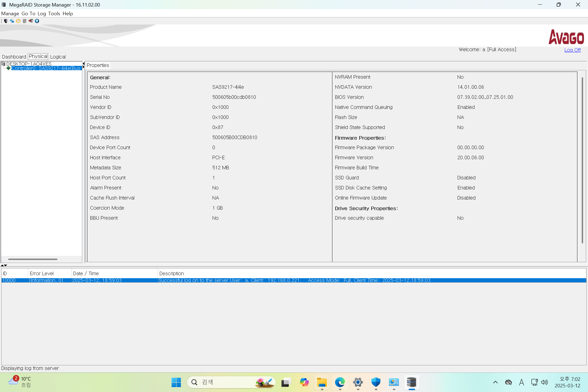Click the MegaRAID Storage Manager taskbar icon
This screenshot has width=588, height=392.
pyautogui.click(x=412, y=382)
